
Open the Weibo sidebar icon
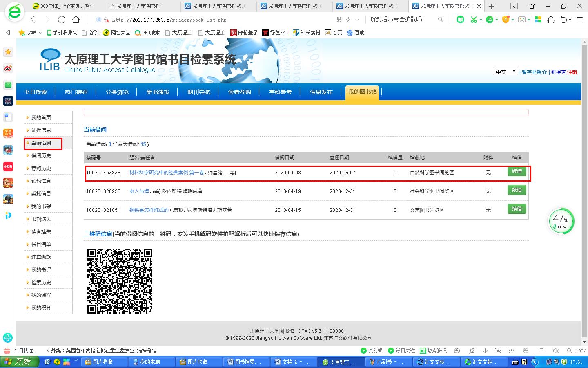8,68
